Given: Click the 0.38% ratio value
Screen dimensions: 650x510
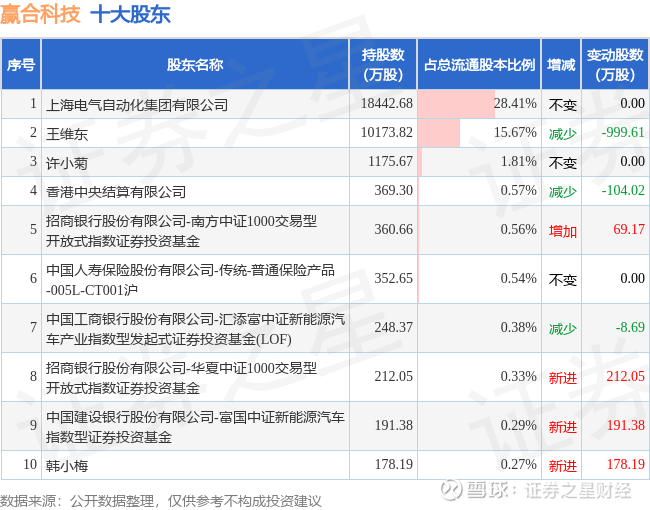Looking at the screenshot, I should tap(519, 327).
